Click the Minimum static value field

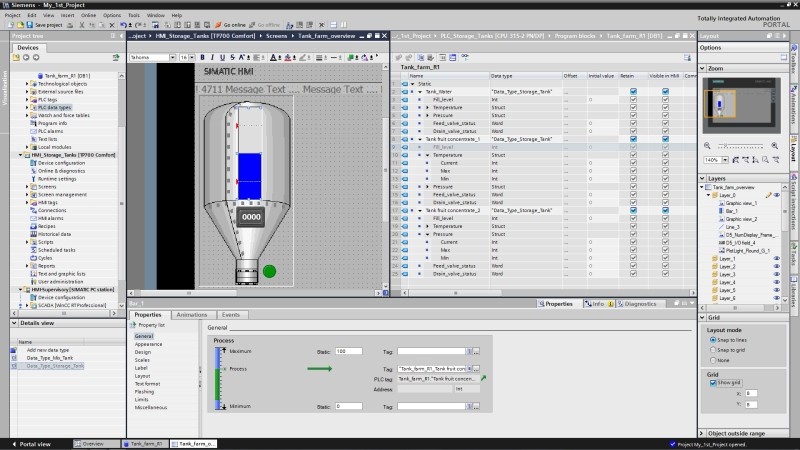[348, 406]
